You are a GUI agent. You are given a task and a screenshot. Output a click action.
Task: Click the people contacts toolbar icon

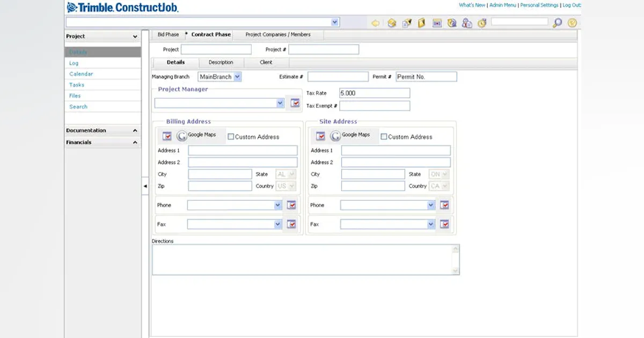coord(467,23)
